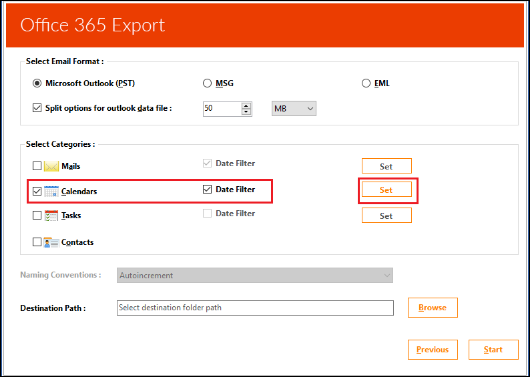Uncheck the Calendars category checkbox
Viewport: 530px width, 377px height.
point(37,191)
